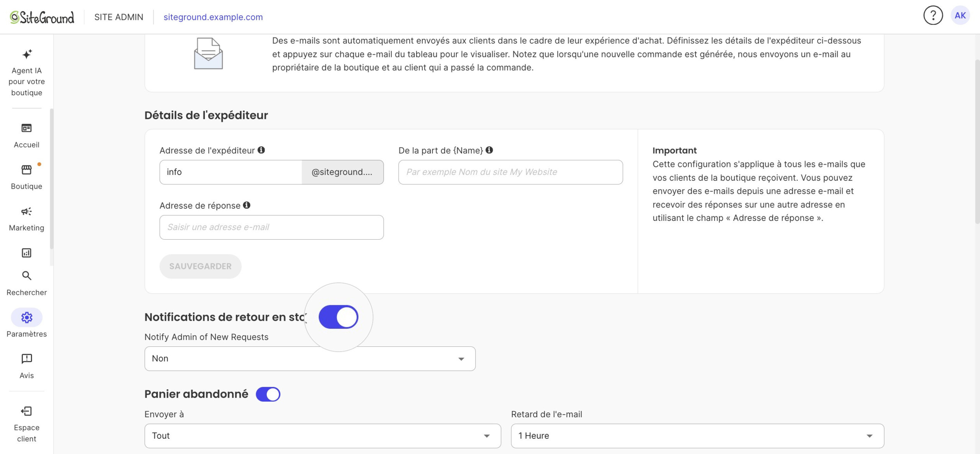Viewport: 980px width, 454px height.
Task: Open the analytics chart icon in sidebar
Action: 26,253
